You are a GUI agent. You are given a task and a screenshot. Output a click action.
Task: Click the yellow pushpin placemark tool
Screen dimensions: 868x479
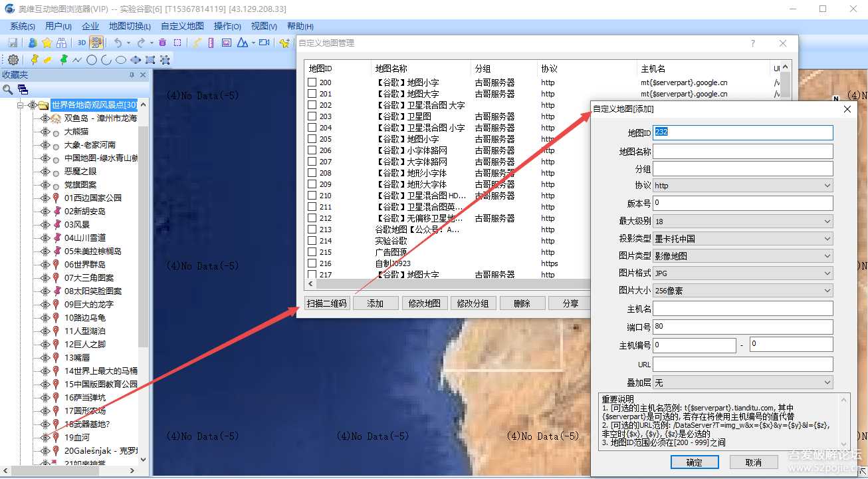click(34, 59)
